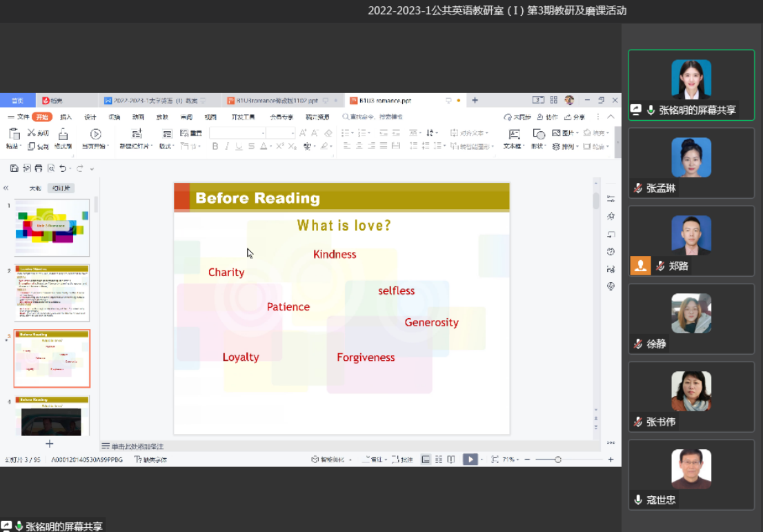Switch to slide sorter view in status bar

coord(439,460)
